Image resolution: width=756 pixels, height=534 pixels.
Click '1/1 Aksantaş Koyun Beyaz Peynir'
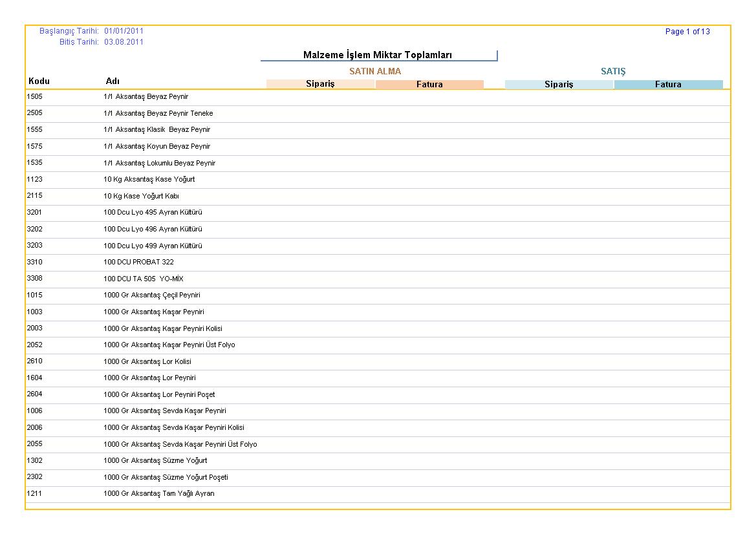click(157, 146)
